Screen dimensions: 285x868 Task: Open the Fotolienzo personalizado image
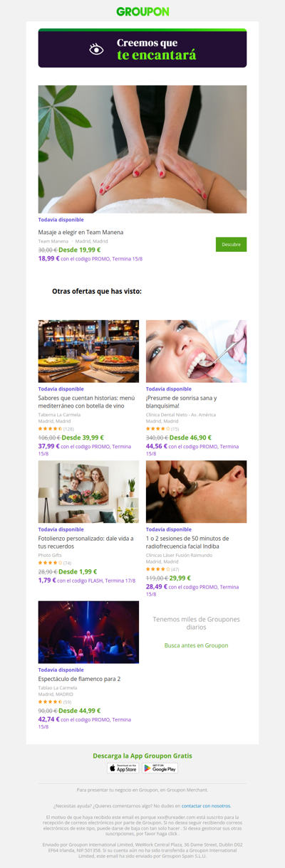pyautogui.click(x=88, y=492)
